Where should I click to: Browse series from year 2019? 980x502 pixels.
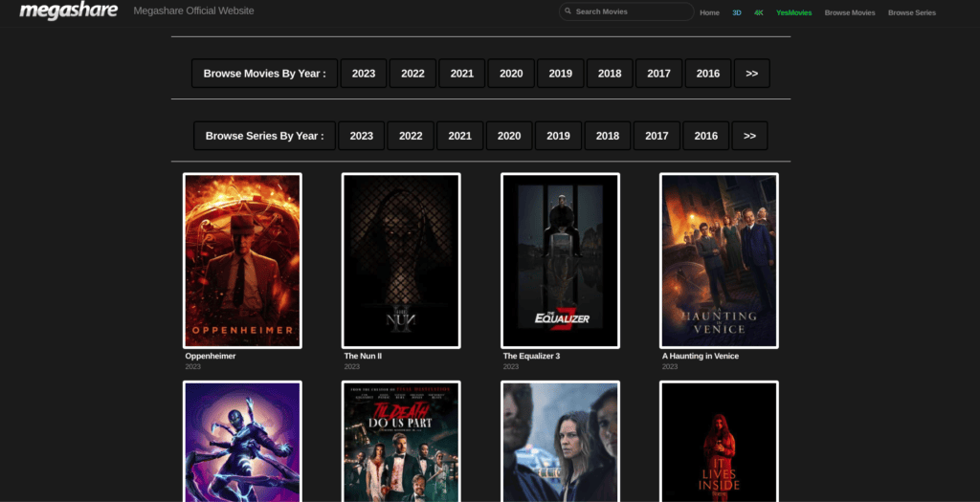[x=558, y=136]
